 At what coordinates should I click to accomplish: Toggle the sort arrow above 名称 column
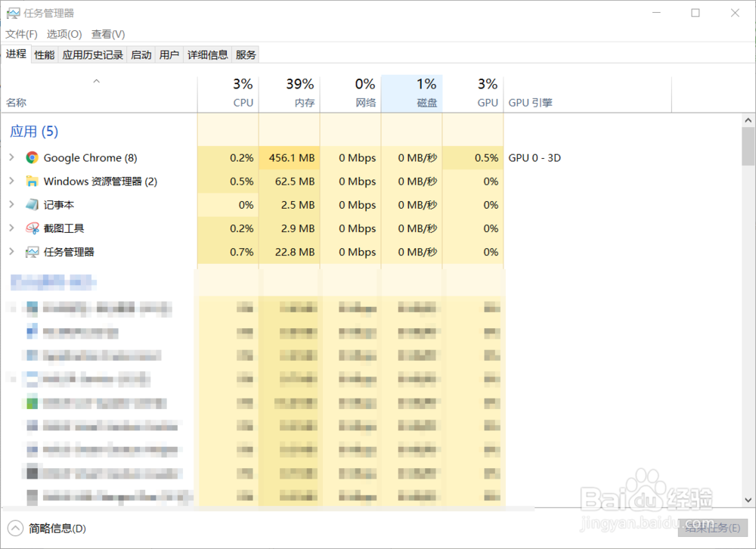click(97, 81)
